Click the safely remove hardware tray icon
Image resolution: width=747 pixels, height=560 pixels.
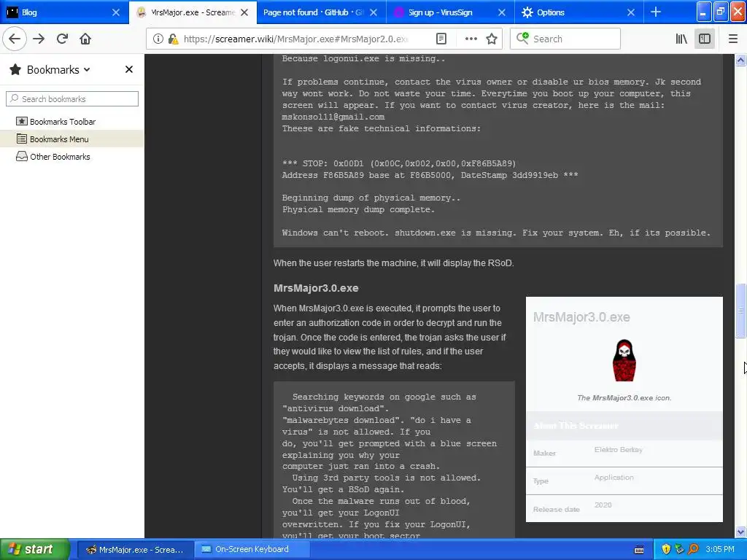coord(679,549)
